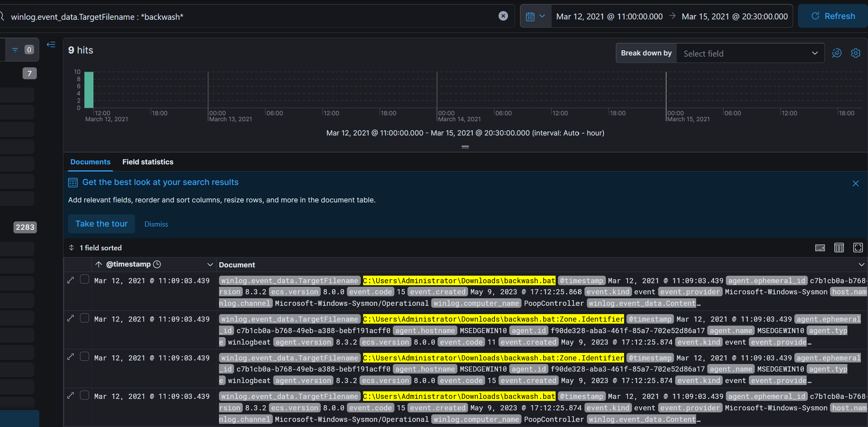Select the Zone.Identifier row with event.code 15
Viewport: 868px width, 427px height.
[84, 356]
